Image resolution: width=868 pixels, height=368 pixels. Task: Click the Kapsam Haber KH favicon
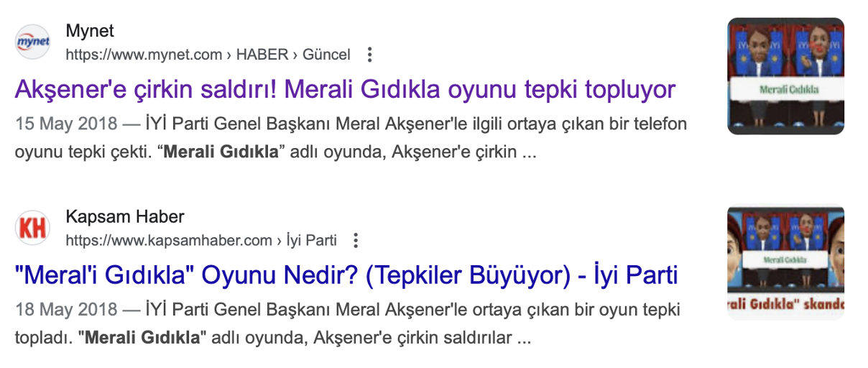click(x=33, y=229)
